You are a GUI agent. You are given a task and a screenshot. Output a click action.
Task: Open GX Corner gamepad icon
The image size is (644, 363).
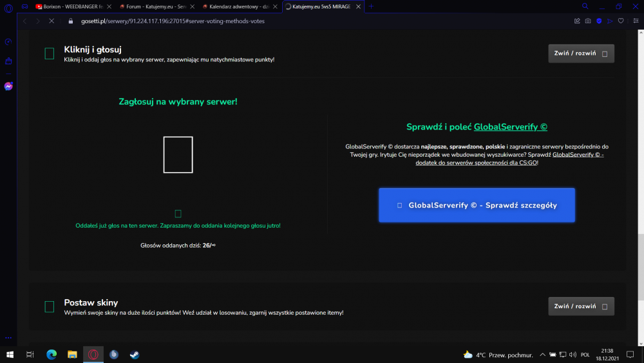point(25,6)
